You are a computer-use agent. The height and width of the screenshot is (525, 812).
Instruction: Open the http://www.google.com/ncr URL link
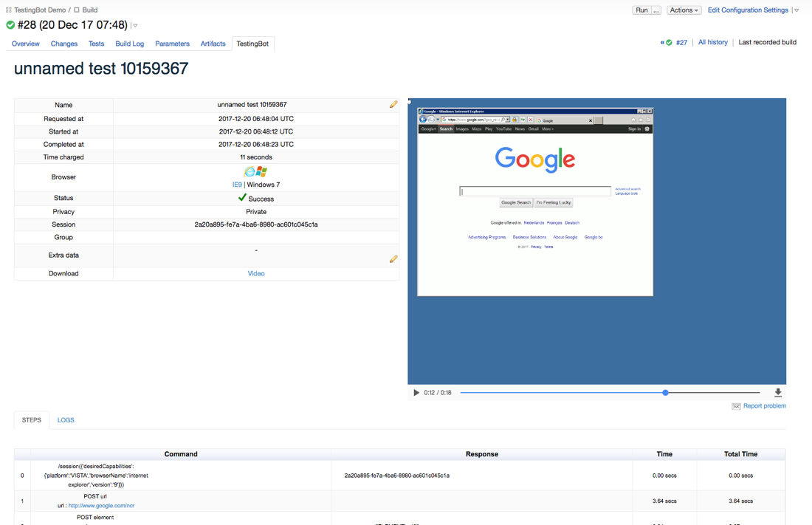102,505
